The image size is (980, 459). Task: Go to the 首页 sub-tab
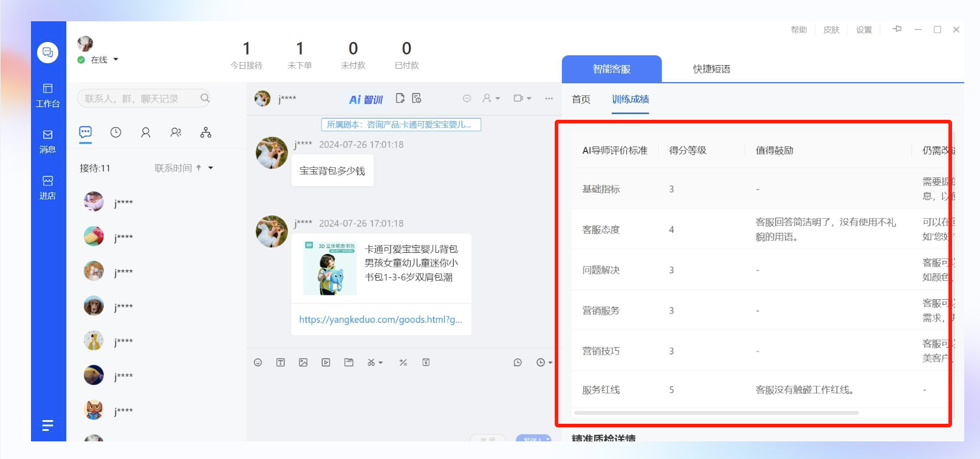[x=581, y=99]
